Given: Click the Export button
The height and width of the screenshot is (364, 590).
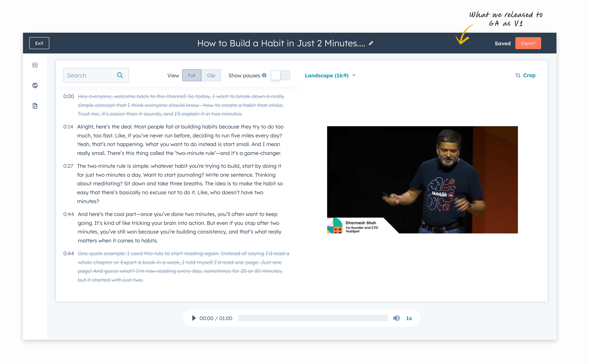Looking at the screenshot, I should click(x=528, y=43).
